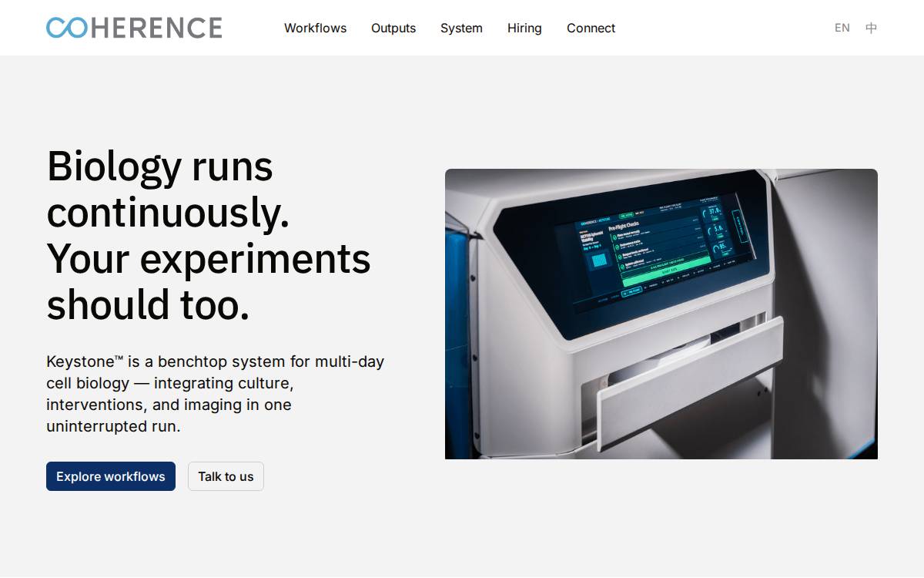
Task: Open the Keystone device product photo
Action: coord(661,314)
